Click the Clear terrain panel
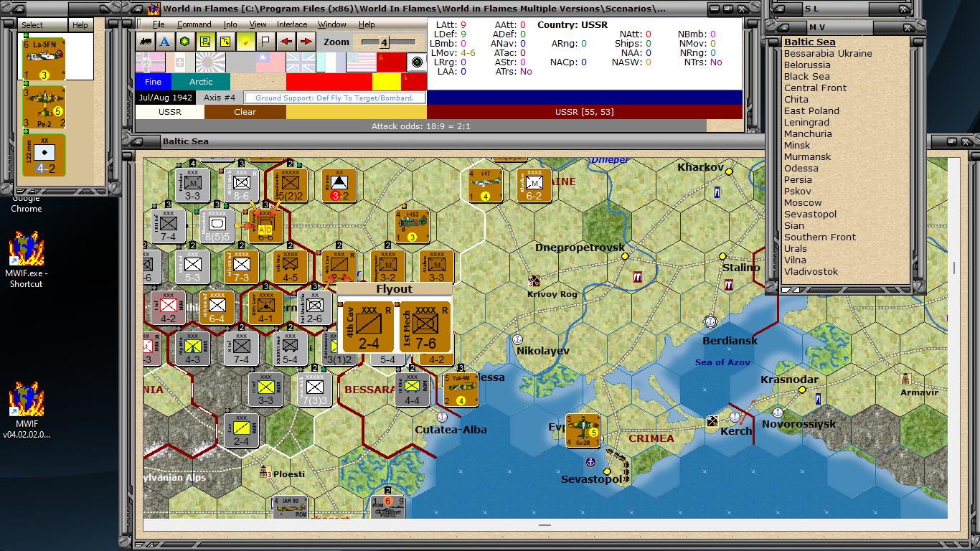This screenshot has height=551, width=980. (245, 112)
